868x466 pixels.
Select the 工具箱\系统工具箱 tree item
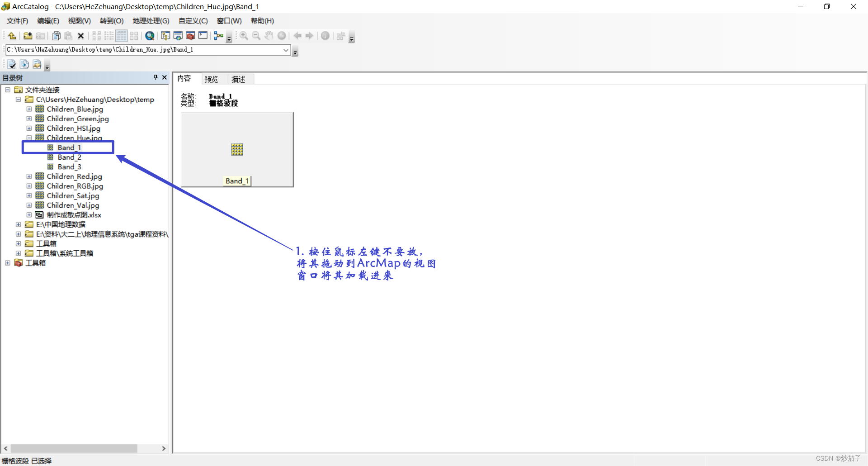point(65,253)
